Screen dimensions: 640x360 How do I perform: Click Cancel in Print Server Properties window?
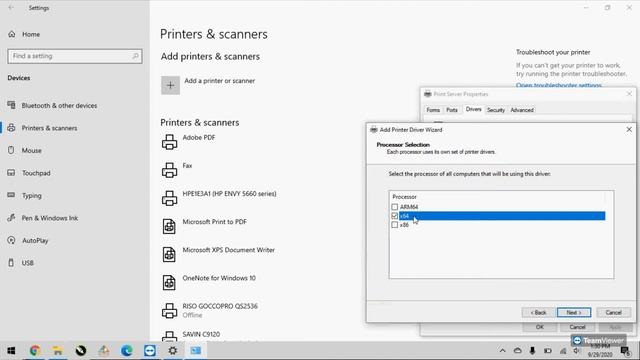(x=577, y=327)
